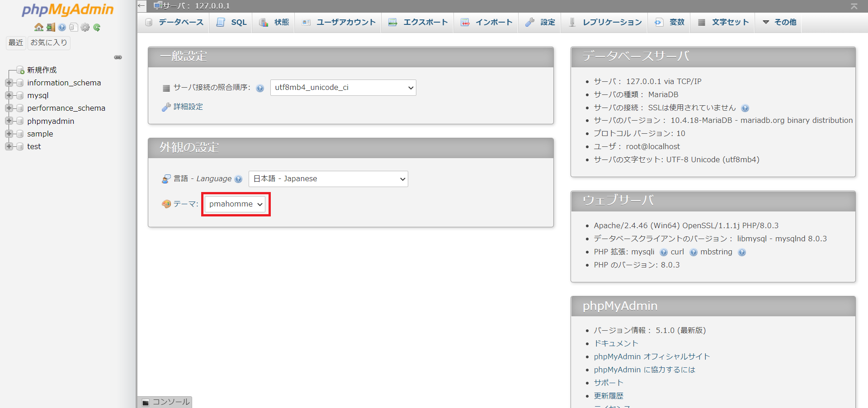Open the サポート support link
This screenshot has height=408, width=868.
coord(609,383)
